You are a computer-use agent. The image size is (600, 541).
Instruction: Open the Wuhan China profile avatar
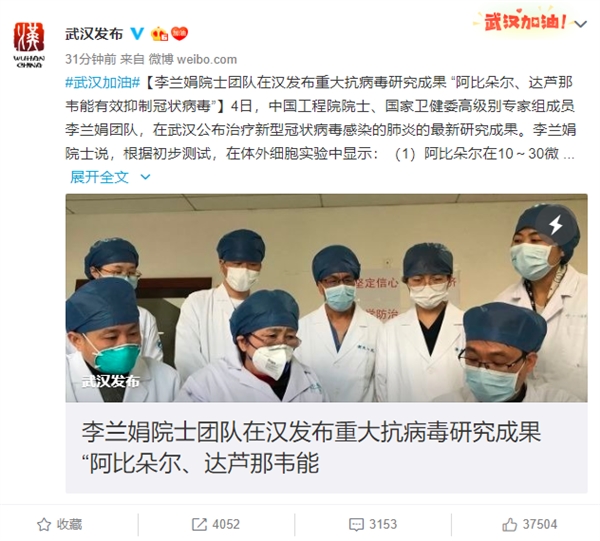tap(29, 45)
